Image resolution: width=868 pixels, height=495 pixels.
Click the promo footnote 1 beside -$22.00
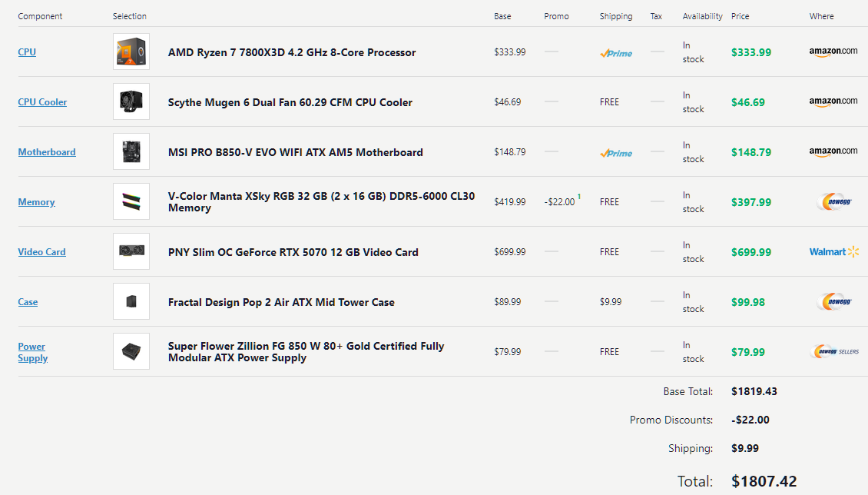(579, 197)
